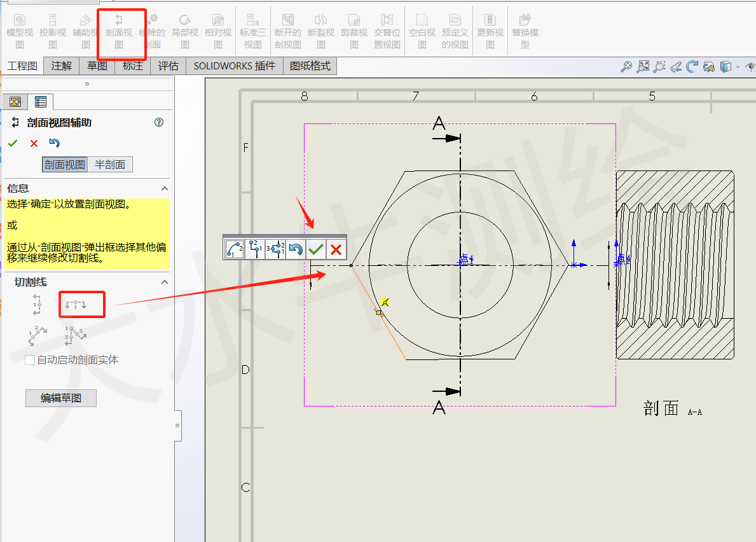Viewport: 756px width, 542px height.
Task: Switch section mode to 半剖面
Action: [111, 164]
